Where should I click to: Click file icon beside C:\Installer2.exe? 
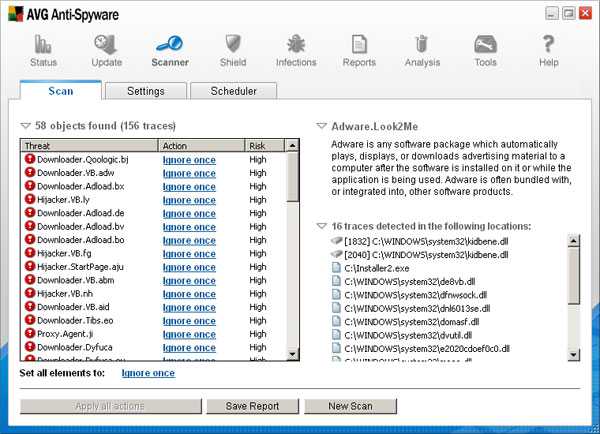(x=336, y=268)
